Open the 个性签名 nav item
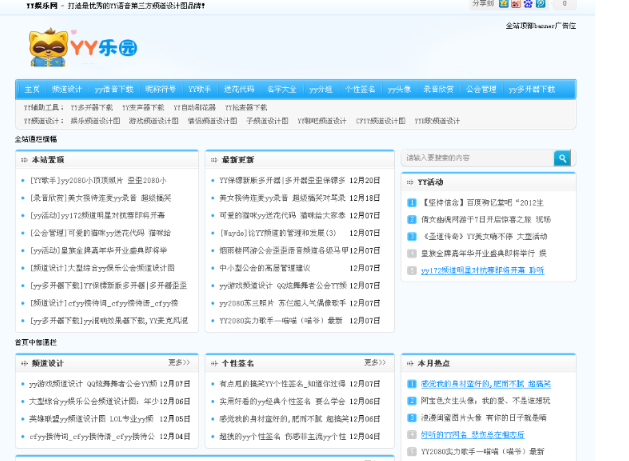 360,89
